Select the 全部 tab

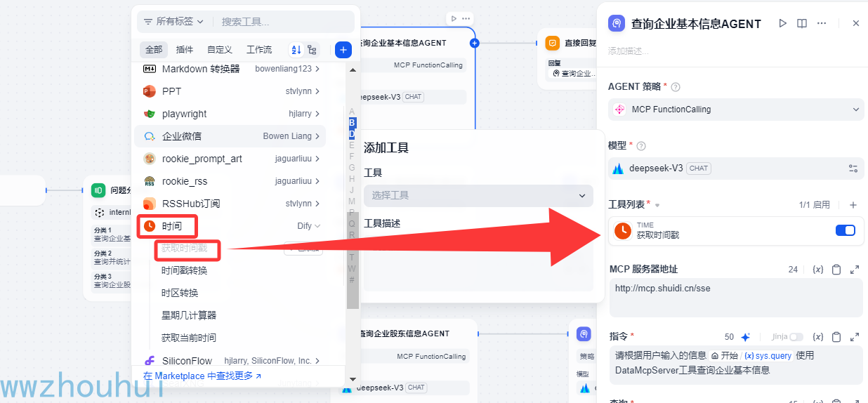[x=154, y=50]
